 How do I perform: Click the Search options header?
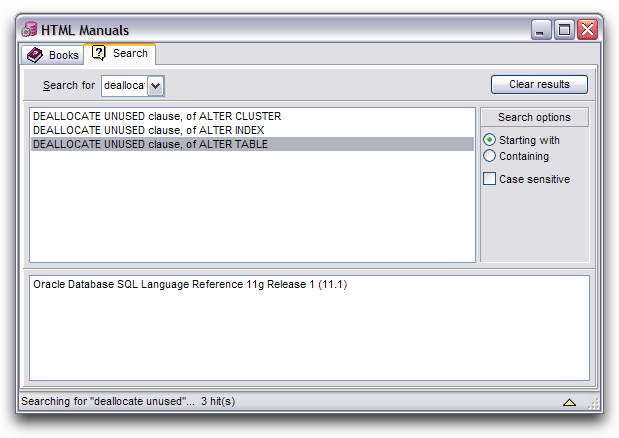pos(534,117)
